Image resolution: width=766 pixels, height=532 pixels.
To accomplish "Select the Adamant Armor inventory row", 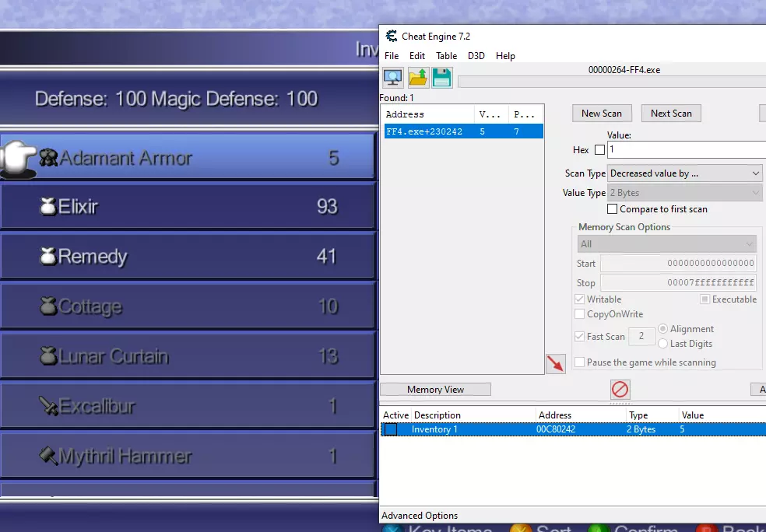I will click(188, 156).
